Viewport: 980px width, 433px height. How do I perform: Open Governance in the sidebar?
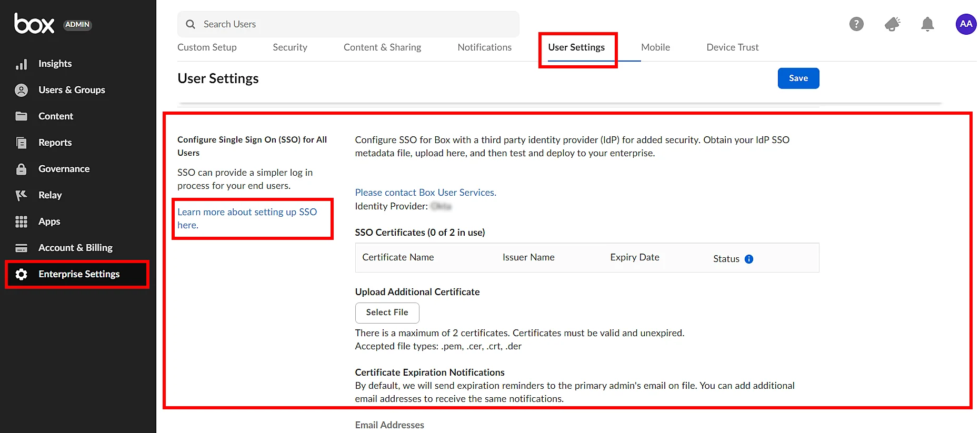[x=64, y=169]
